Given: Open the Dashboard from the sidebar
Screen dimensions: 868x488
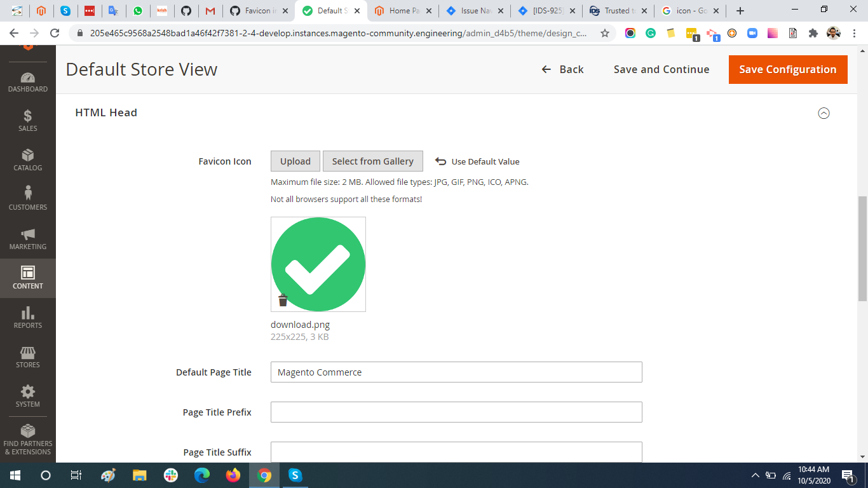Looking at the screenshot, I should tap(27, 83).
